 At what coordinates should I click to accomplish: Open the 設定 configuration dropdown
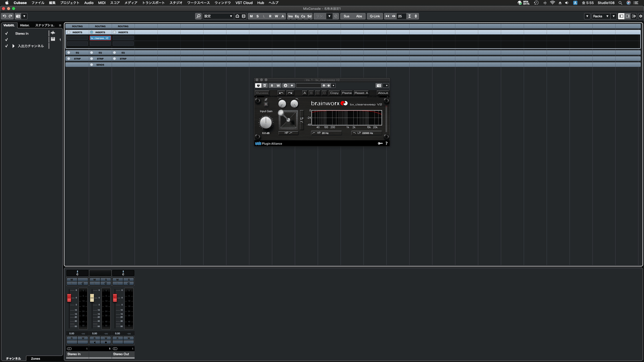[218, 16]
